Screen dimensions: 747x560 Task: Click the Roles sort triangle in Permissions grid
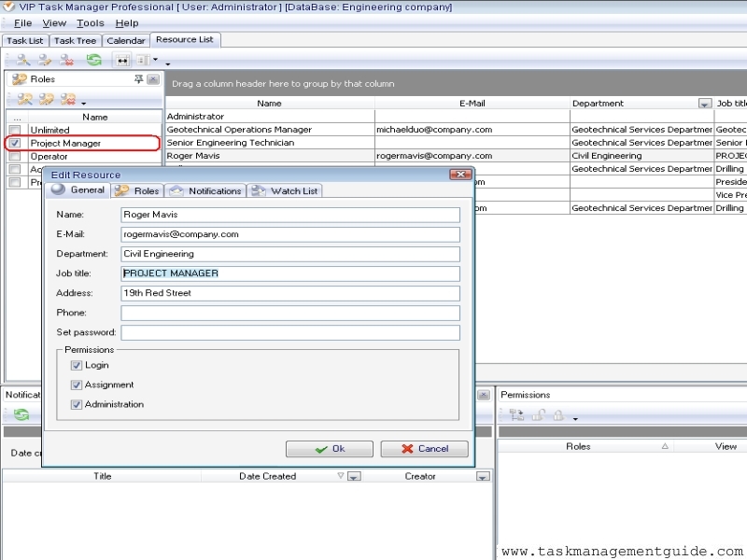[x=665, y=446]
